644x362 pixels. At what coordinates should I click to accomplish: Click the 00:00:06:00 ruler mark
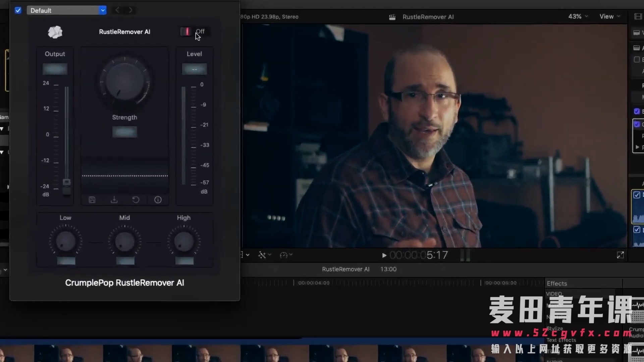pyautogui.click(x=501, y=283)
